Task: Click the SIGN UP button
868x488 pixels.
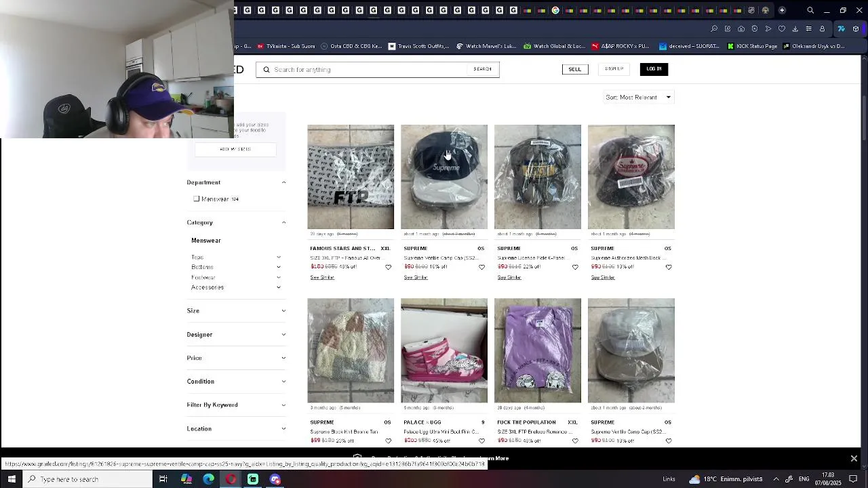Action: coord(614,68)
